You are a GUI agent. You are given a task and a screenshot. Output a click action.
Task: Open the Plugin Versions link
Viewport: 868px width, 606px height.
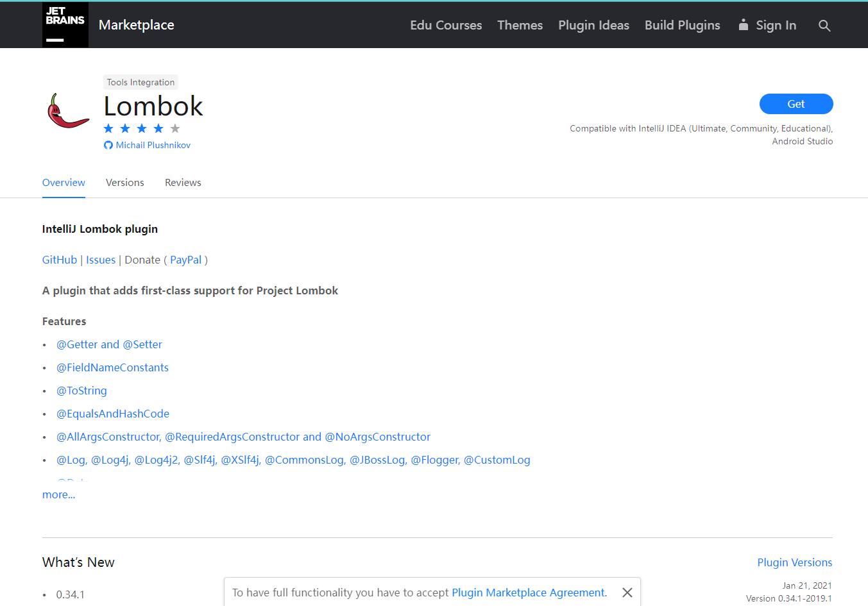(794, 562)
